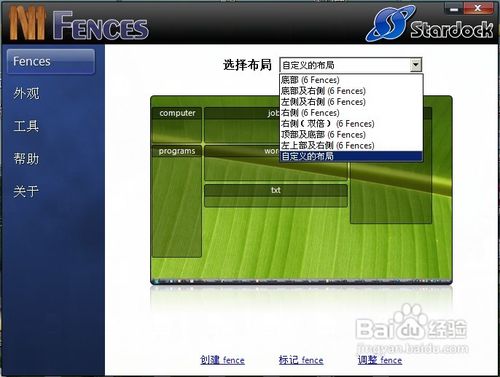Choose 右侧（双倍）(6 Fences) layout
Viewport: 500px width, 377px height.
(351, 124)
